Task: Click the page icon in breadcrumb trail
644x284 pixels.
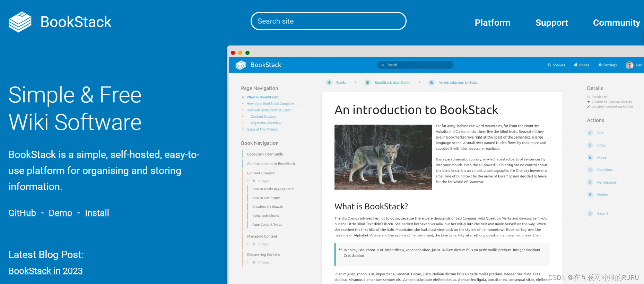Action: tap(432, 83)
